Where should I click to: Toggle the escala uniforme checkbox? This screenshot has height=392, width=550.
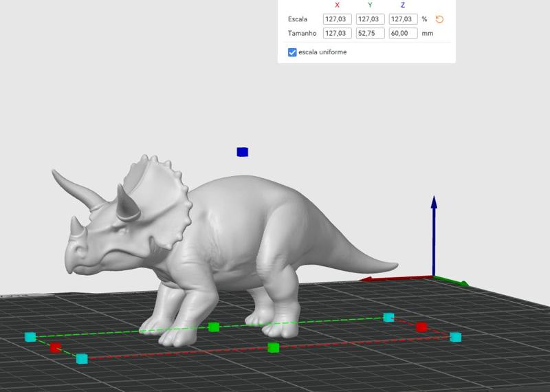292,52
